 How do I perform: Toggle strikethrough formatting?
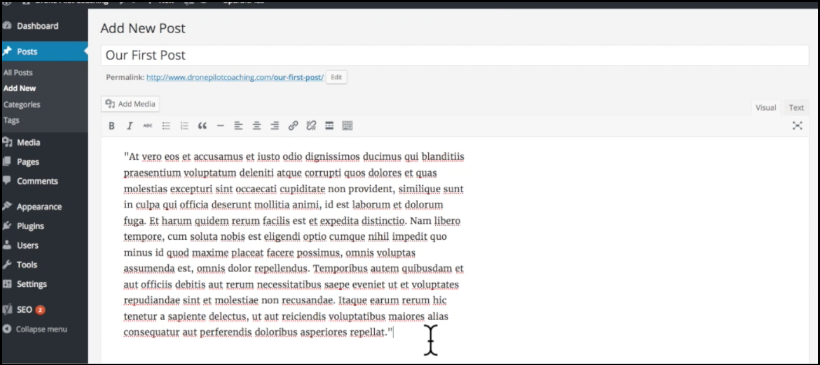click(147, 126)
